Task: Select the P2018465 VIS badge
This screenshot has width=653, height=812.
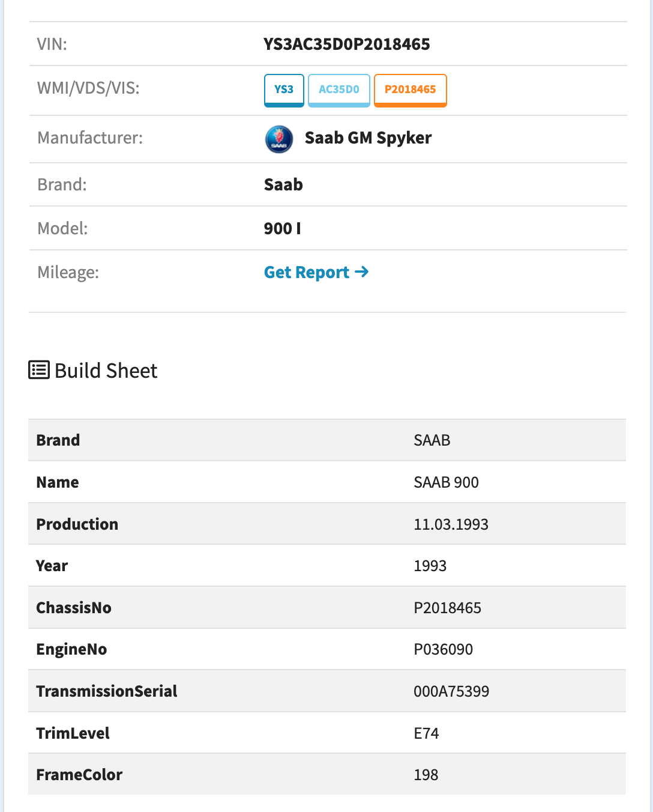Action: click(411, 90)
